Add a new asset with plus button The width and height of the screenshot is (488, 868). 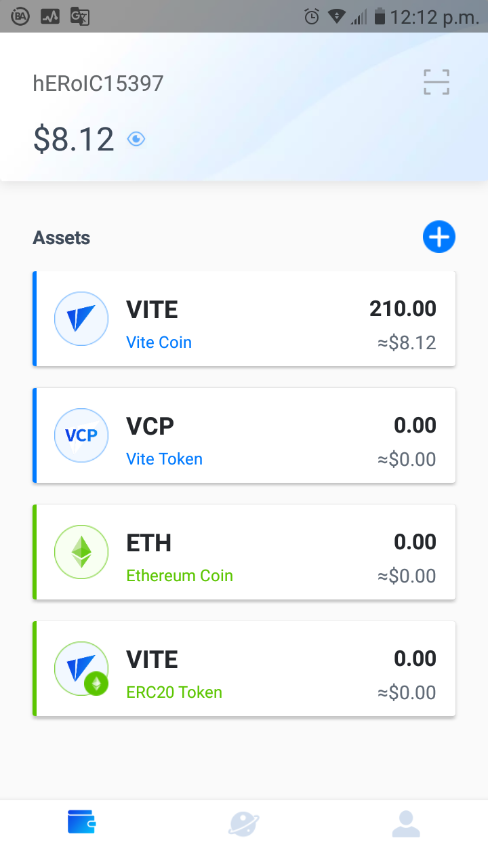tap(439, 237)
